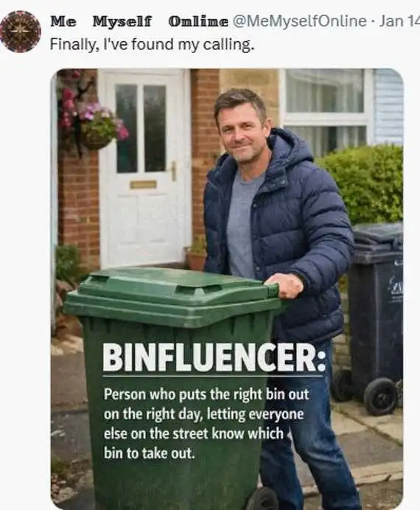The image size is (420, 510).
Task: Click the window with white curtains
Action: [x=326, y=109]
